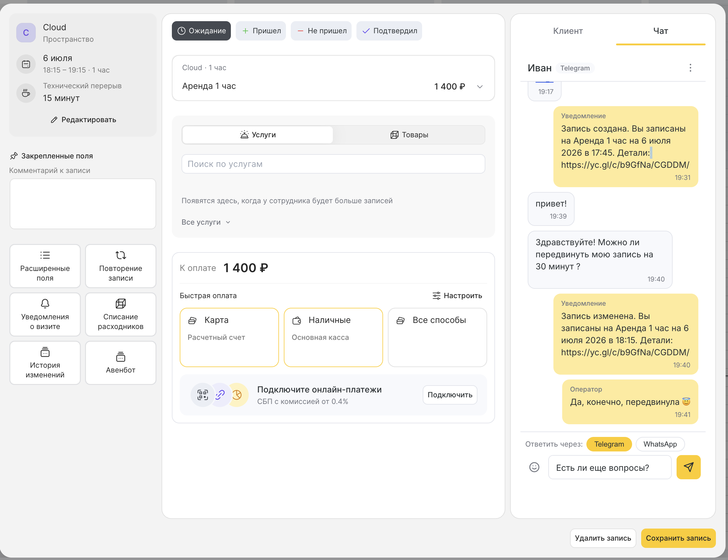
Task: Click the QR code payment icon
Action: click(203, 395)
